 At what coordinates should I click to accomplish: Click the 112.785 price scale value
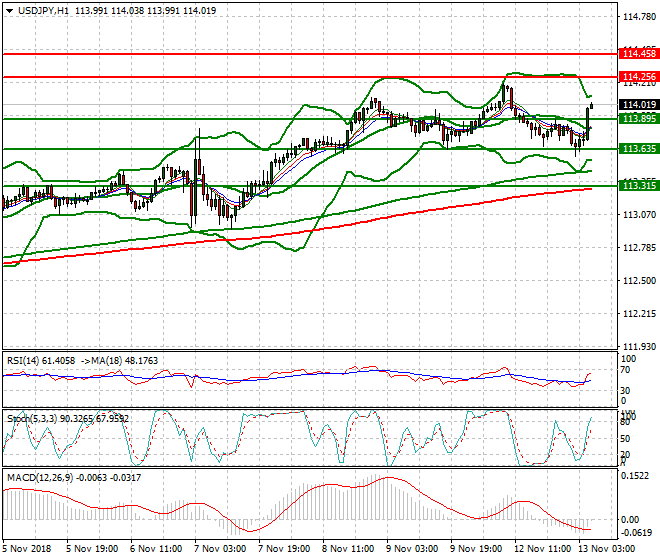(x=639, y=248)
